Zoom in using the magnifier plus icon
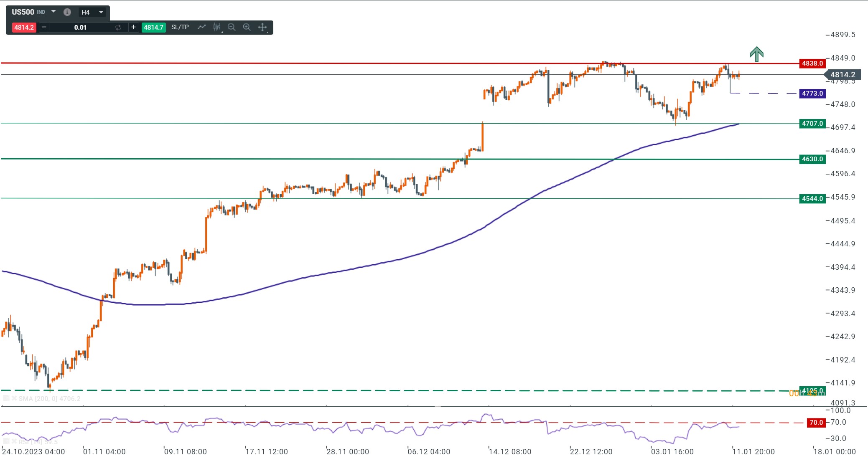 [x=247, y=27]
